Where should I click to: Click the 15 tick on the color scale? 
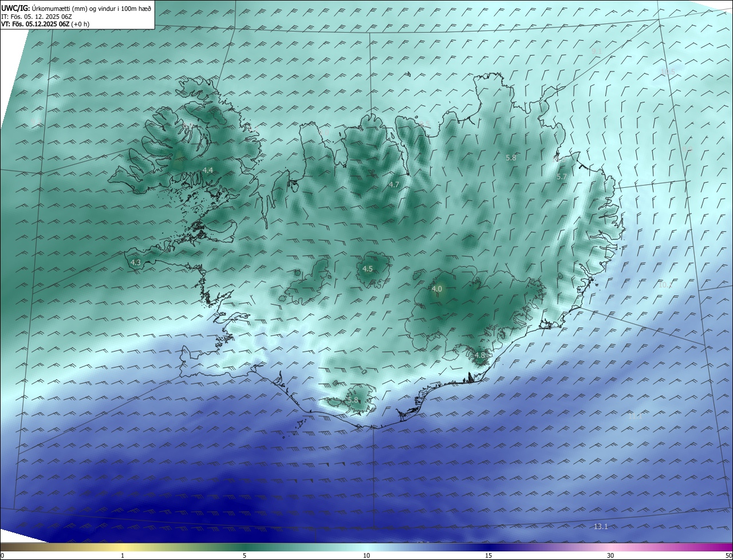pos(488,555)
